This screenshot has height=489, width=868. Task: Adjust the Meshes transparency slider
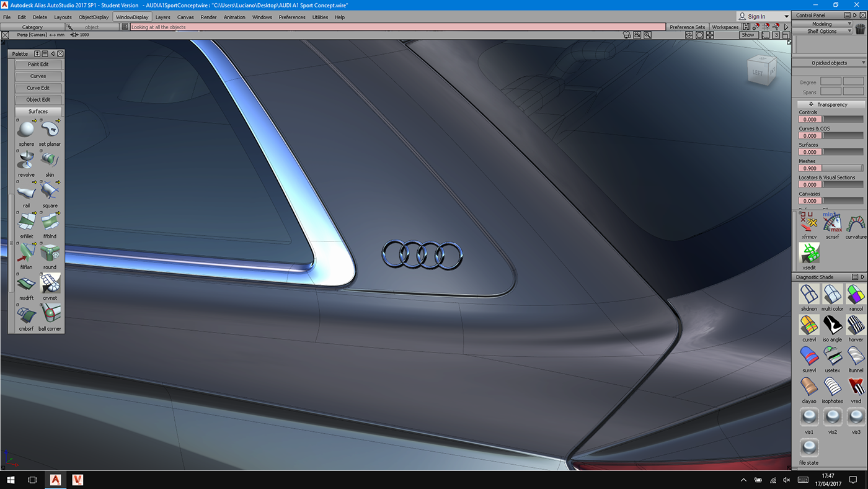tap(843, 168)
